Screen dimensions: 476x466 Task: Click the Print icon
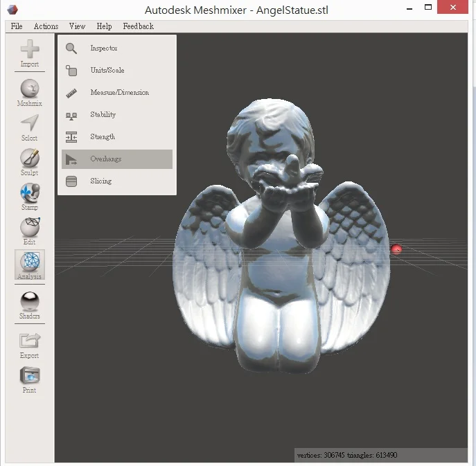pos(30,375)
